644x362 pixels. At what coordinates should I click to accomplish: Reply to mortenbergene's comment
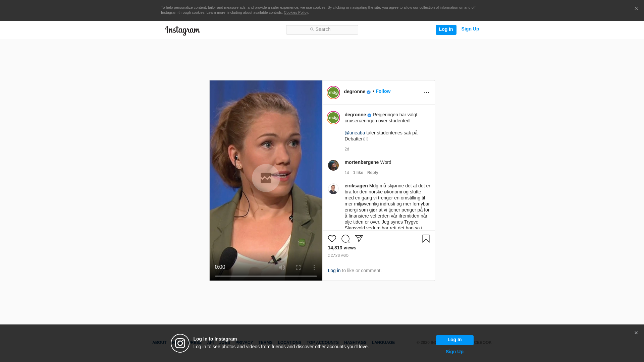[x=373, y=173]
